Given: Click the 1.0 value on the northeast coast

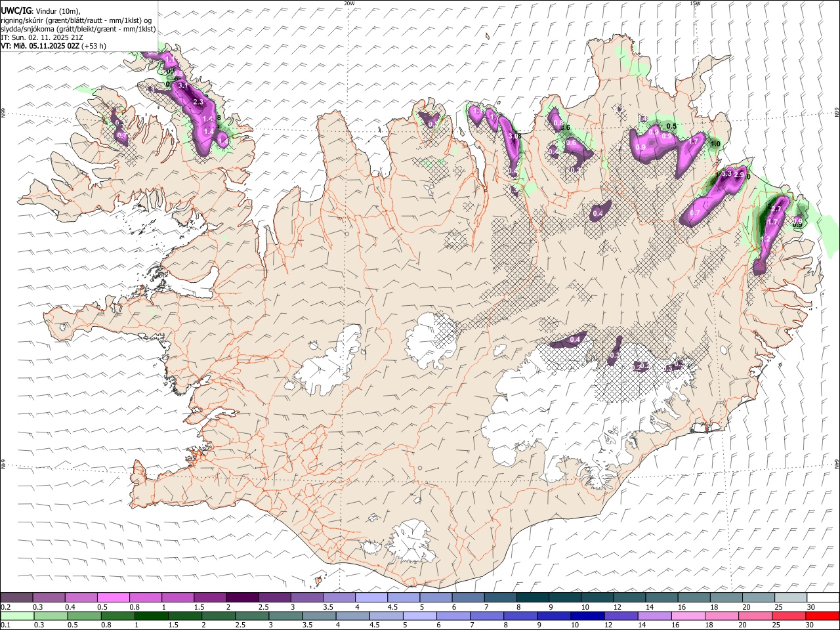Looking at the screenshot, I should (715, 144).
